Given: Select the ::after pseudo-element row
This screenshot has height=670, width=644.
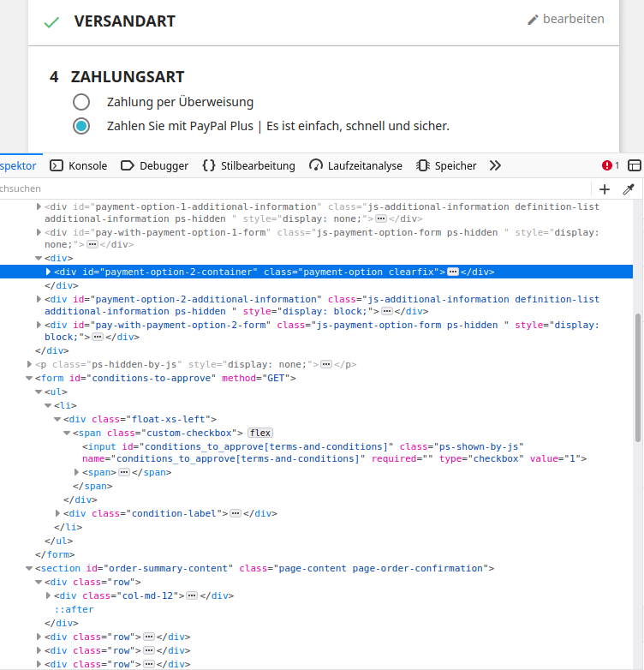Looking at the screenshot, I should (x=74, y=609).
